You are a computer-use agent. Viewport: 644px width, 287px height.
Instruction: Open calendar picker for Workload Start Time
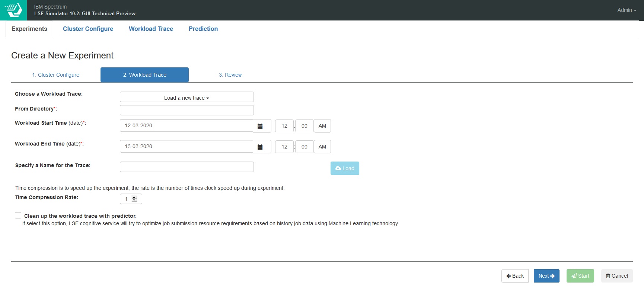(x=262, y=126)
